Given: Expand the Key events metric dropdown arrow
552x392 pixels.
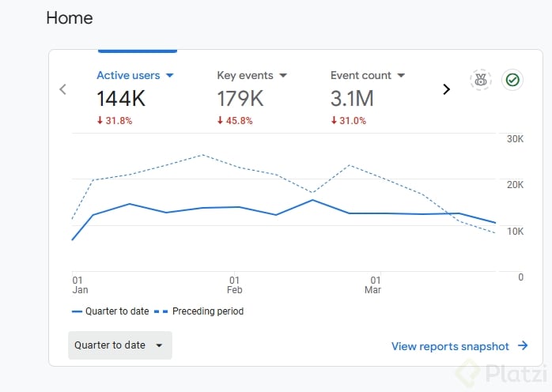Looking at the screenshot, I should pyautogui.click(x=283, y=76).
